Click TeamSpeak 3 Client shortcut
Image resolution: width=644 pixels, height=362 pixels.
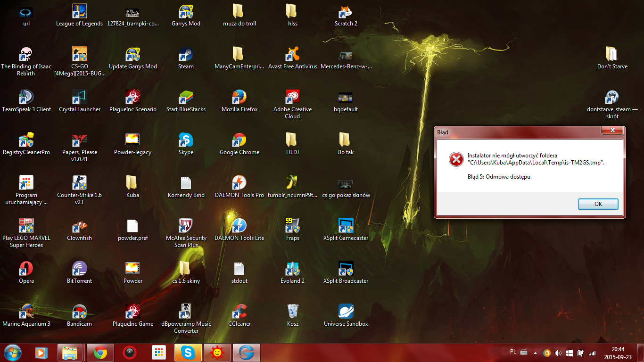[26, 101]
